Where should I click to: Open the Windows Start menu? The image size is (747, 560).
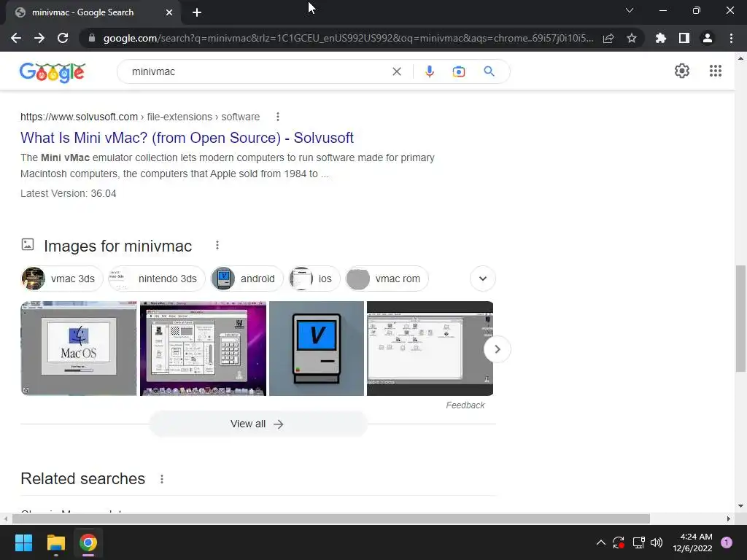[23, 542]
